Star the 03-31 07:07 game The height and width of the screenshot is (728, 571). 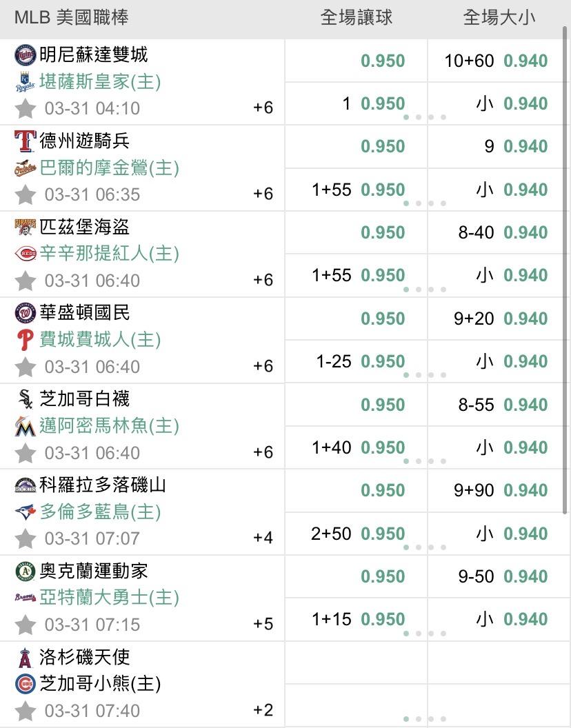point(26,538)
